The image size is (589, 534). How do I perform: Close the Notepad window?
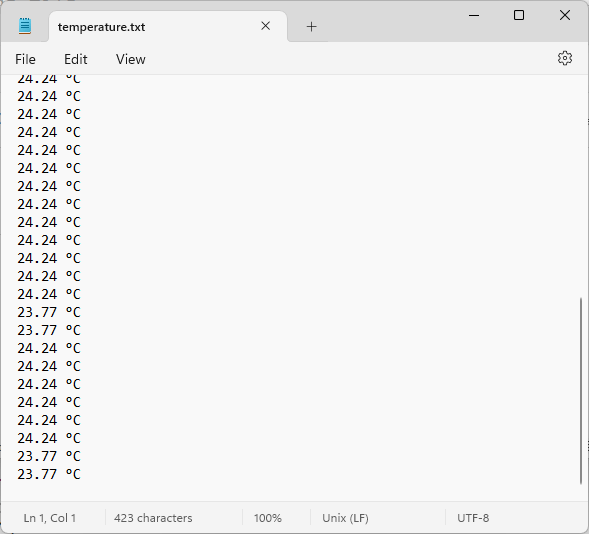pyautogui.click(x=565, y=15)
